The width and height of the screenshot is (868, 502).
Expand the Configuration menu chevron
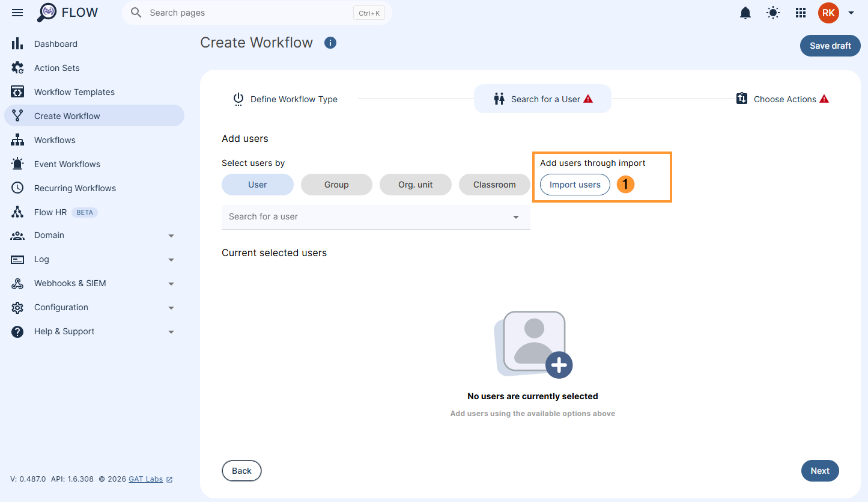click(x=171, y=308)
